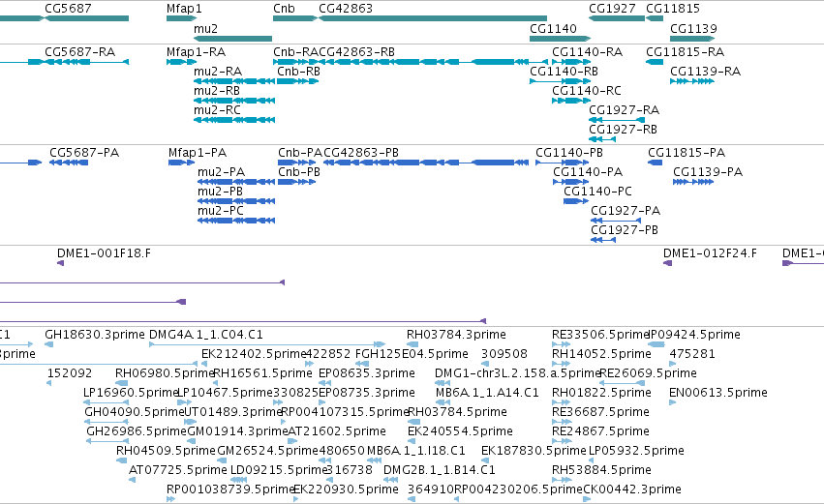Click the mu2-PC protein label
Screen dimensions: 824x504
point(221,211)
